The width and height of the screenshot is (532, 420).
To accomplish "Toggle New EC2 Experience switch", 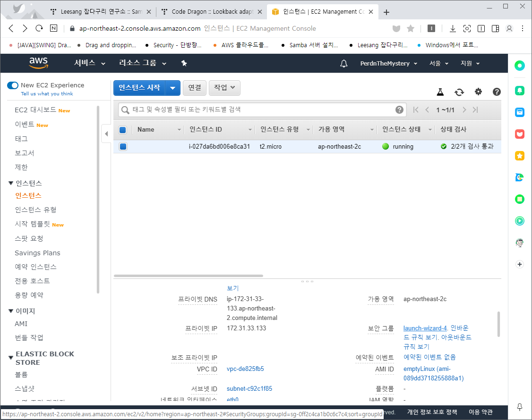I will click(13, 85).
